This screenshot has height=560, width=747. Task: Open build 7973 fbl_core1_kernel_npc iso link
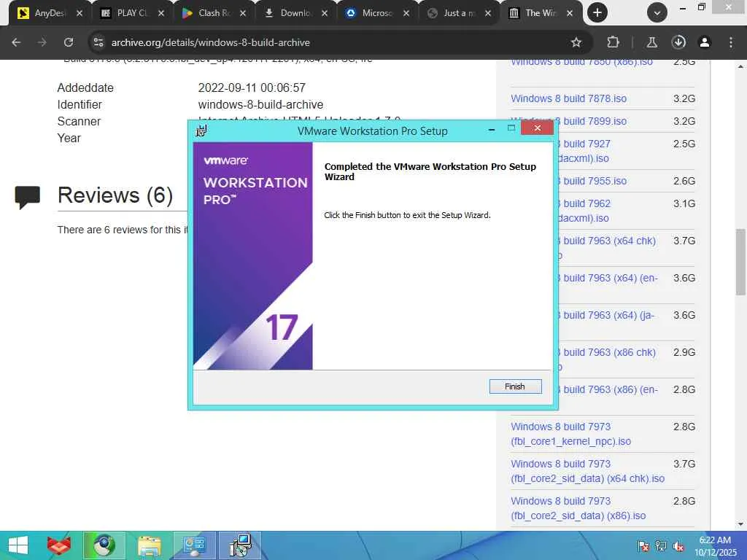point(570,434)
